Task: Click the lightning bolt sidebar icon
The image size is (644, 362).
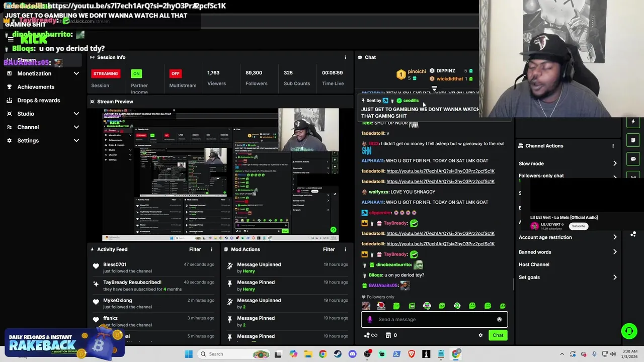Action: pyautogui.click(x=633, y=122)
